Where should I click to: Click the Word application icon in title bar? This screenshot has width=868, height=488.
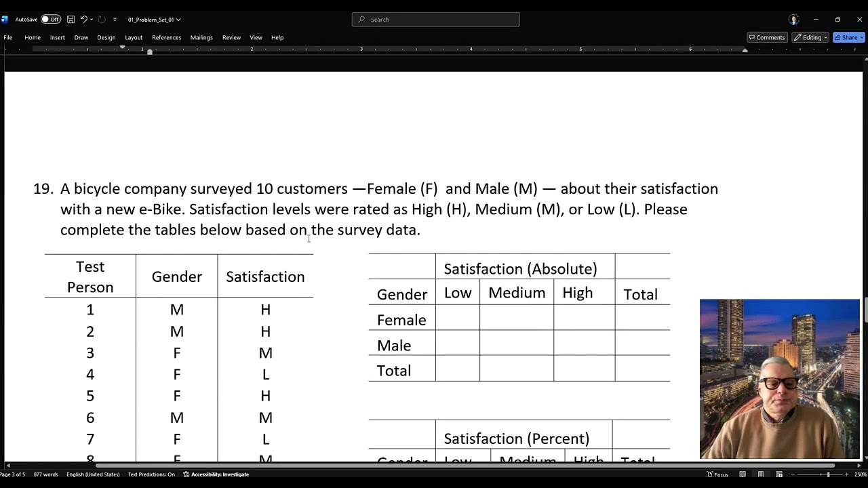click(5, 20)
